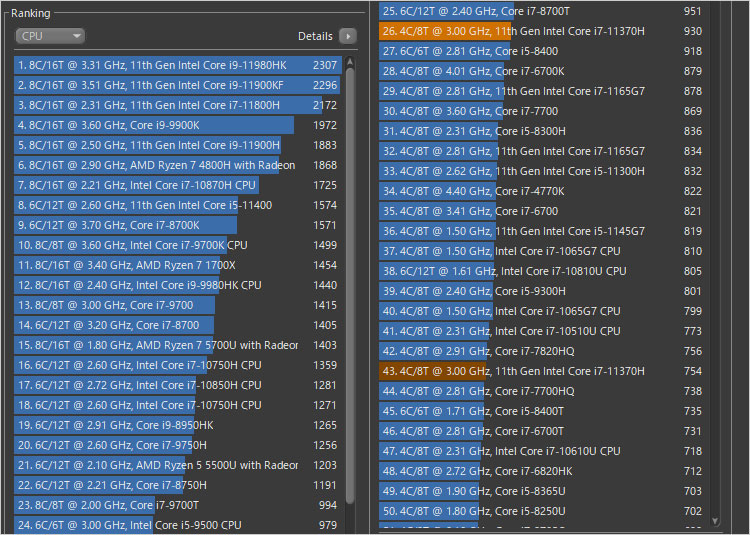Viewport: 750px width, 535px height.
Task: Select rank 29 Core i7-1165G7 row
Action: tap(543, 91)
